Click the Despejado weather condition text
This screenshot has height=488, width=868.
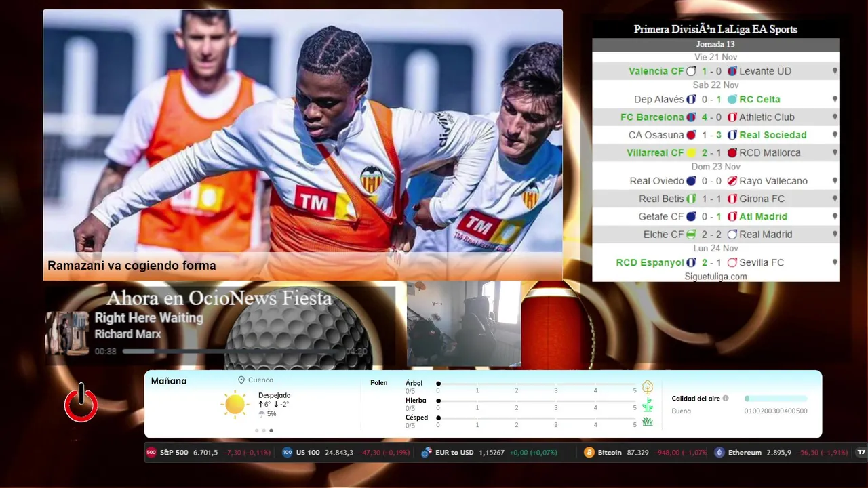tap(274, 395)
